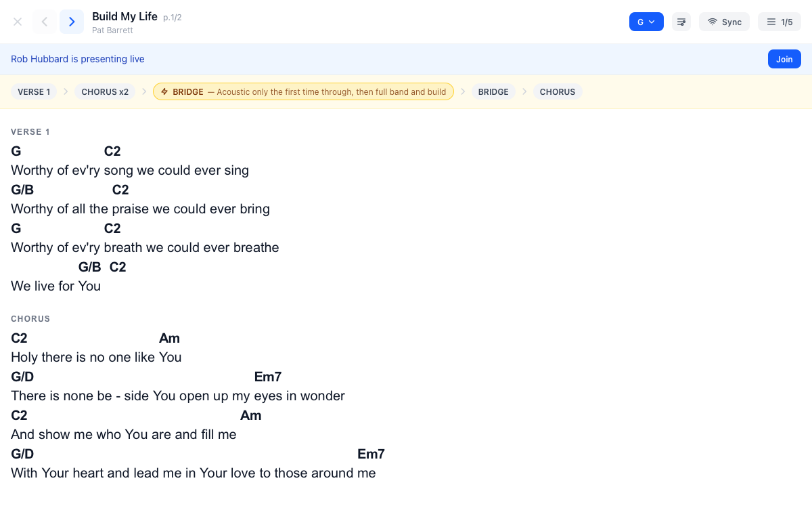The height and width of the screenshot is (508, 812).
Task: Jump to the VERSE 1 section chip
Action: coord(34,91)
